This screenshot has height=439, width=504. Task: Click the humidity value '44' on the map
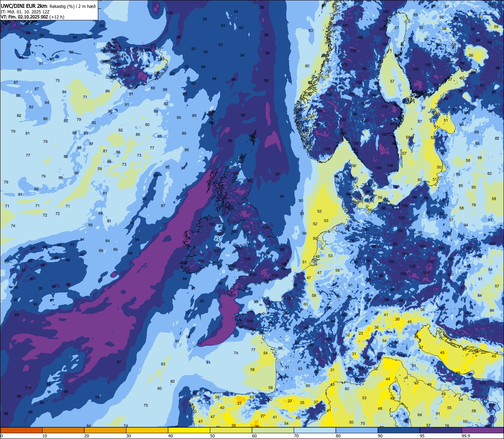point(388,379)
